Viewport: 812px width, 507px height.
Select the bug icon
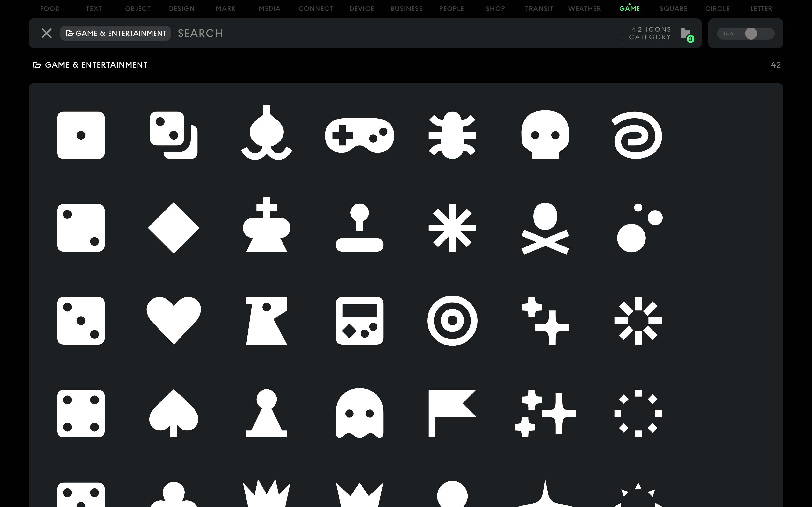[x=452, y=135]
